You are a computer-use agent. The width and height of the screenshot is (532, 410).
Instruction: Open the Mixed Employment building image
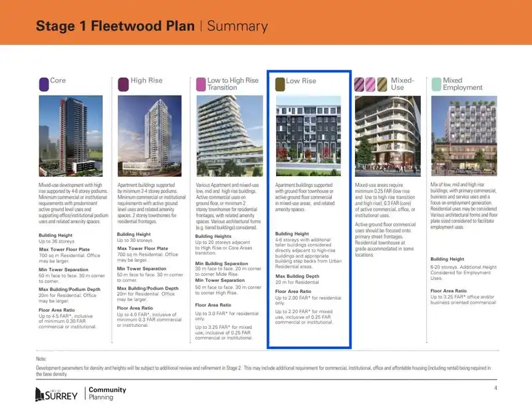464,136
